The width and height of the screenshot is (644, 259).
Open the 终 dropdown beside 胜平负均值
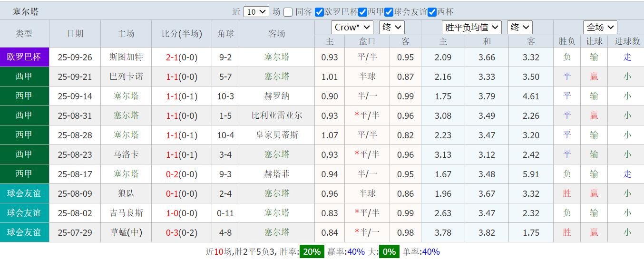tap(519, 27)
